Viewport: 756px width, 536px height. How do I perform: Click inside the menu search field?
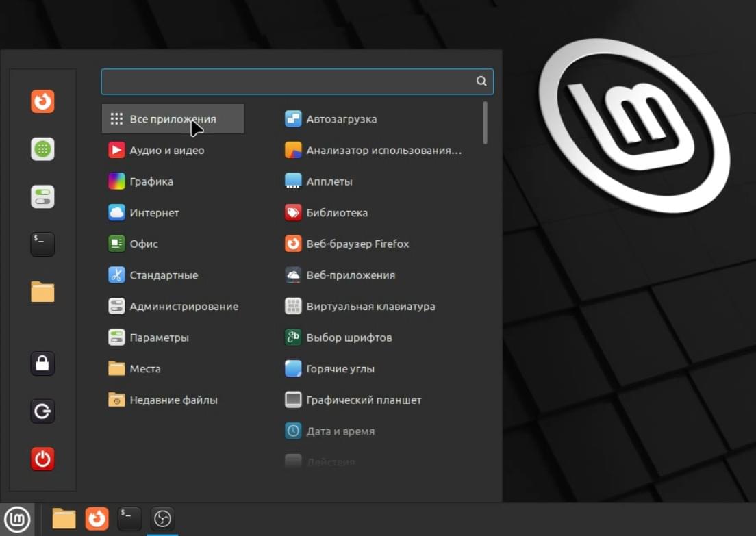tap(297, 81)
